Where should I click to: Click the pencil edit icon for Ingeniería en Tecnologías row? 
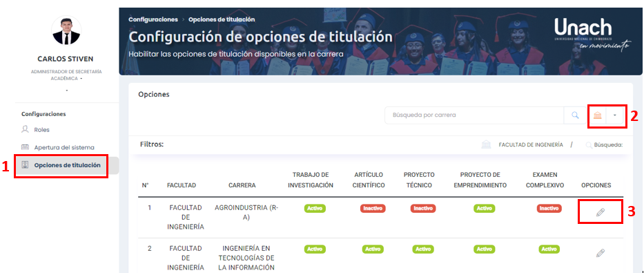pyautogui.click(x=600, y=252)
